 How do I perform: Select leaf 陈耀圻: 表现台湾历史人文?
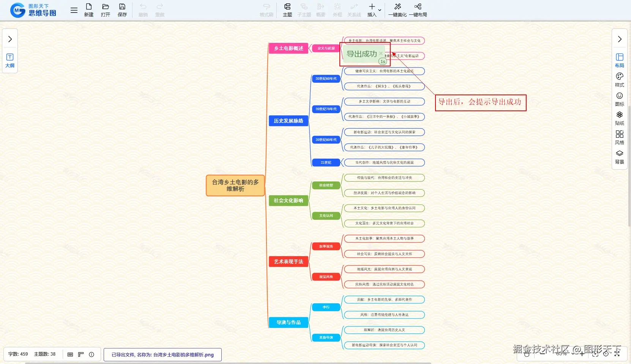point(384,330)
